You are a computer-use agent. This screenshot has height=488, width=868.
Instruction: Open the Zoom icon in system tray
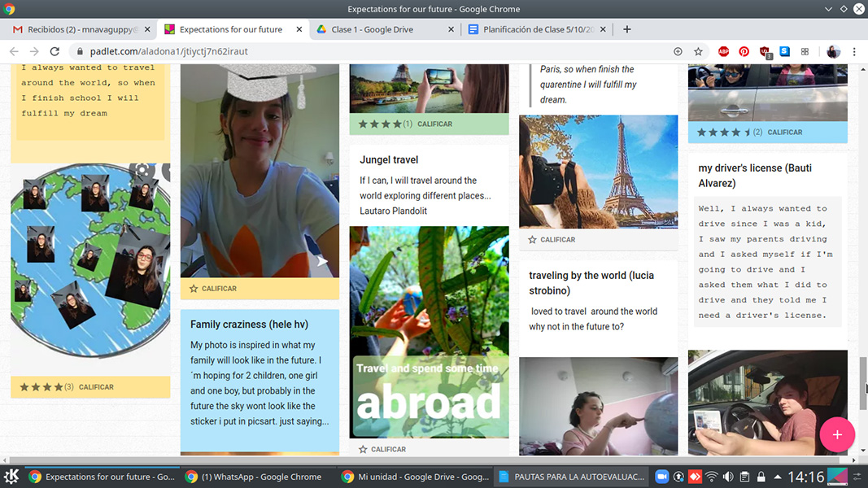pyautogui.click(x=662, y=477)
